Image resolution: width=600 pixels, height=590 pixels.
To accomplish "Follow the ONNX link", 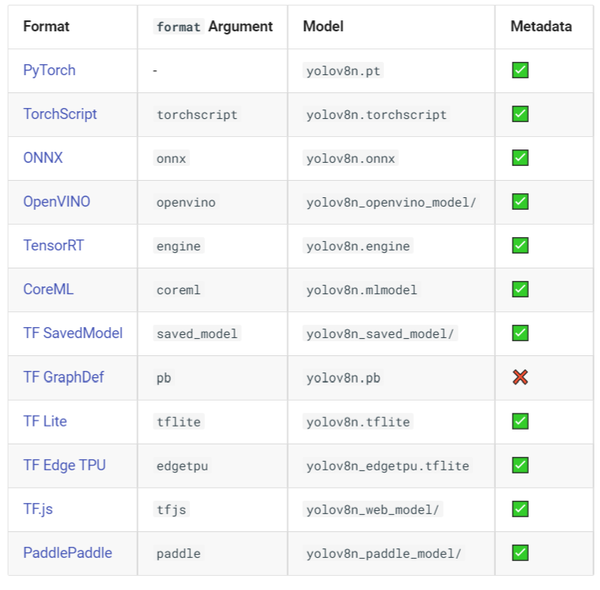I will click(43, 158).
